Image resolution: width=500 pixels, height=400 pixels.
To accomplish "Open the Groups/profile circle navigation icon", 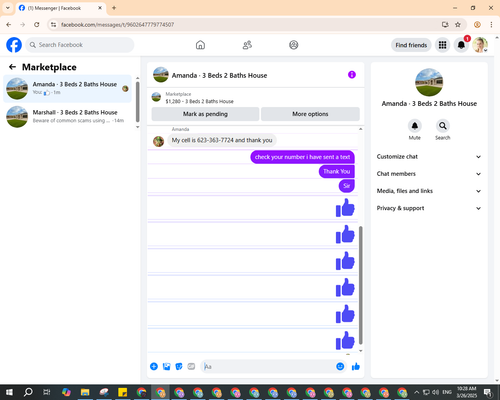I will click(x=294, y=45).
